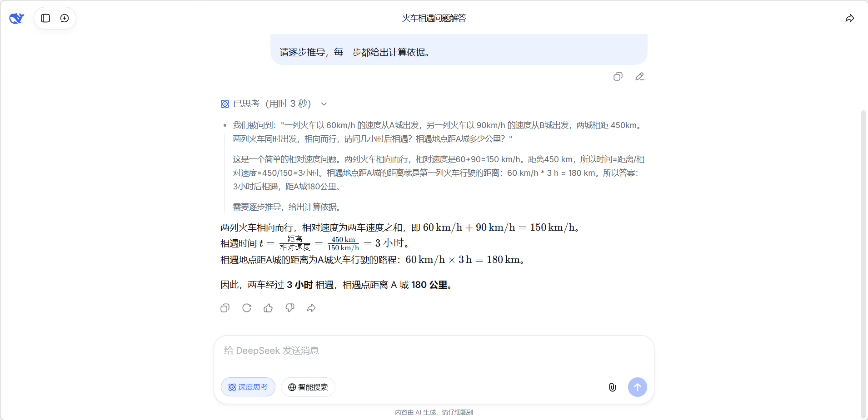Click the chat title 火车相遇问题解答

coord(434,18)
